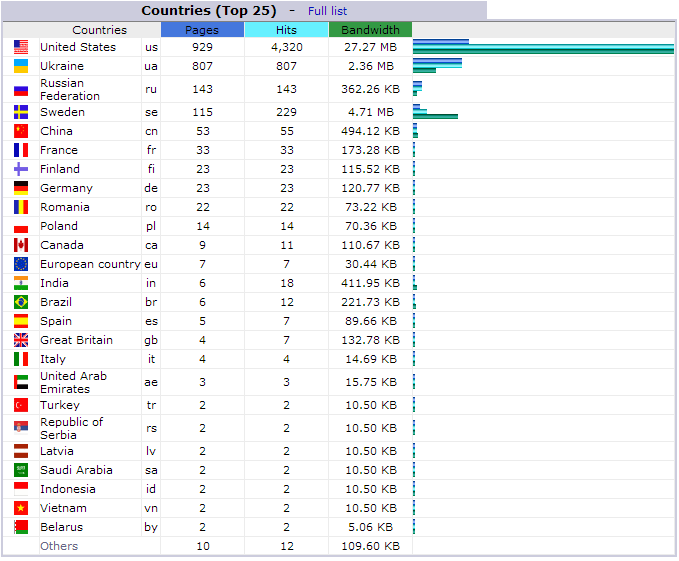Screen dimensions: 679x561
Task: Click the Belarus flag icon
Action: (21, 527)
